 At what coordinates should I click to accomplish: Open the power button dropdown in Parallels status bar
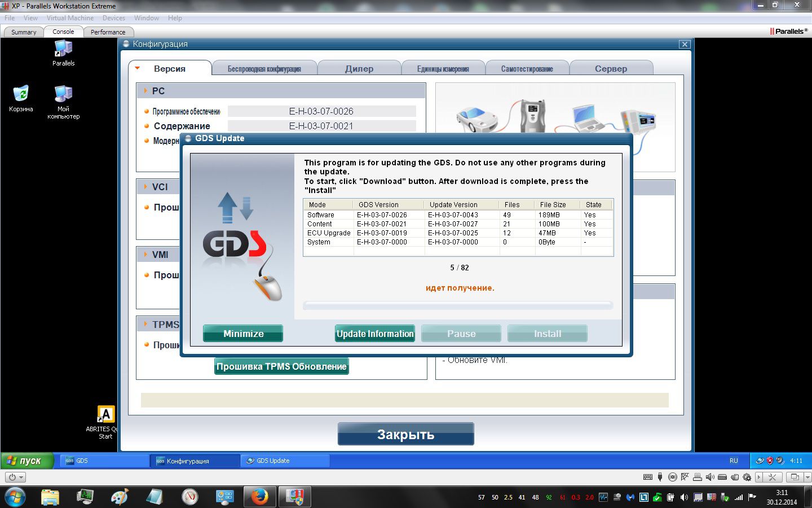[16, 477]
